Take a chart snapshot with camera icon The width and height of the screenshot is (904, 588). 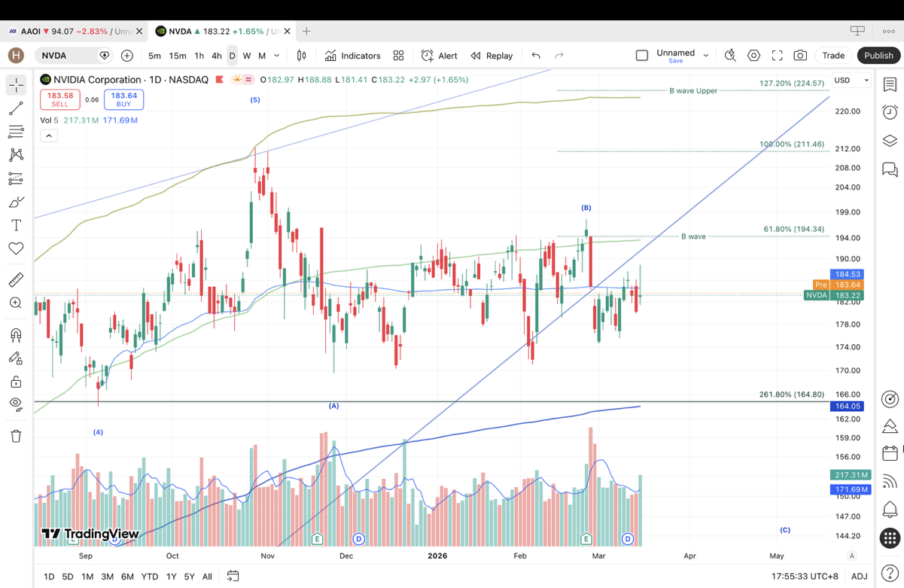(800, 56)
